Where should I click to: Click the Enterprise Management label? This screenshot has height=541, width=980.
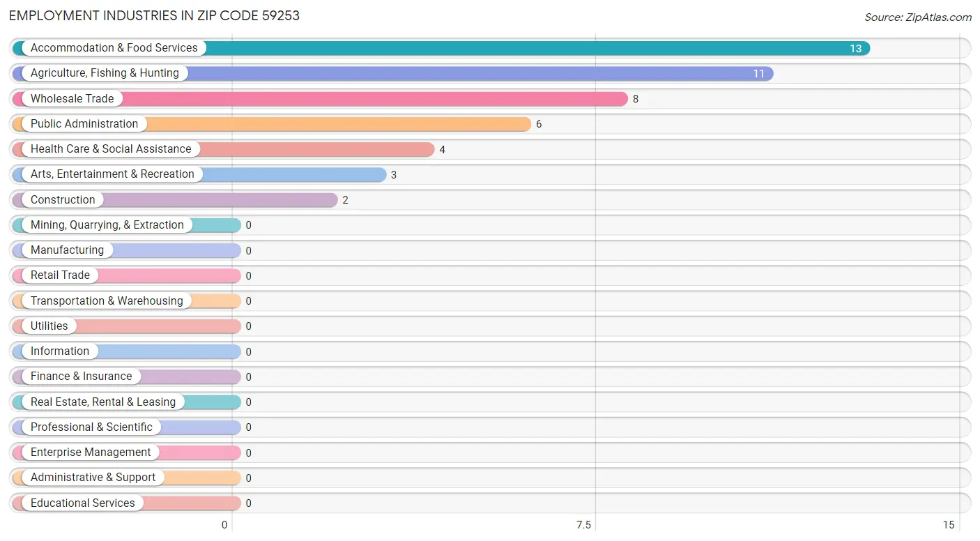click(91, 452)
